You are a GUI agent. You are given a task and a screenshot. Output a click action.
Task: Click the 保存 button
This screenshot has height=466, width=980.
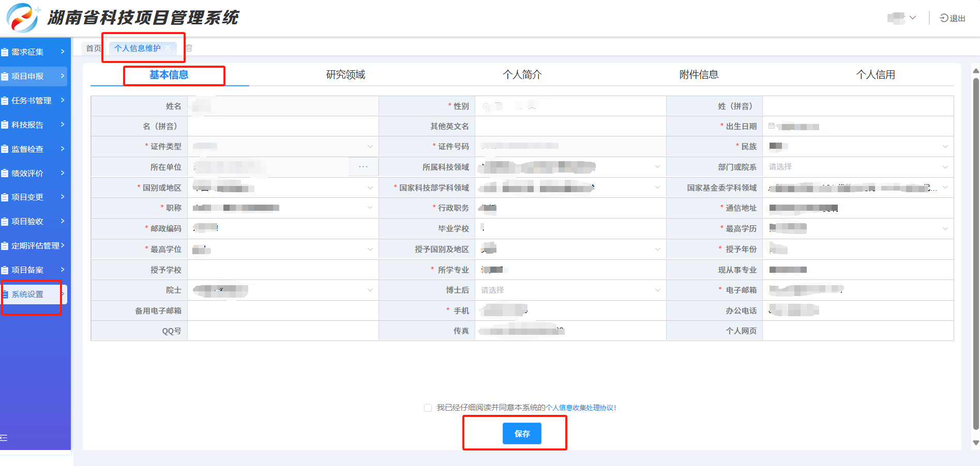(522, 433)
